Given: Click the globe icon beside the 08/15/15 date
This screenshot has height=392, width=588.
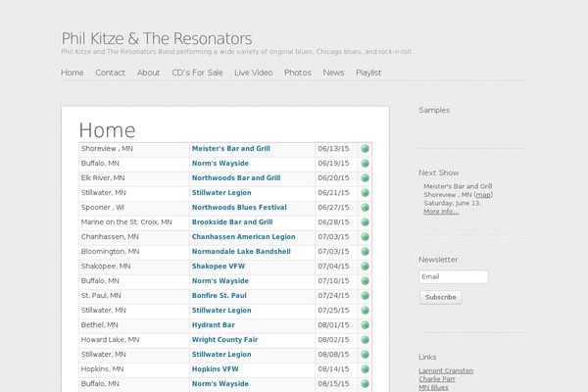Looking at the screenshot, I should 365,384.
